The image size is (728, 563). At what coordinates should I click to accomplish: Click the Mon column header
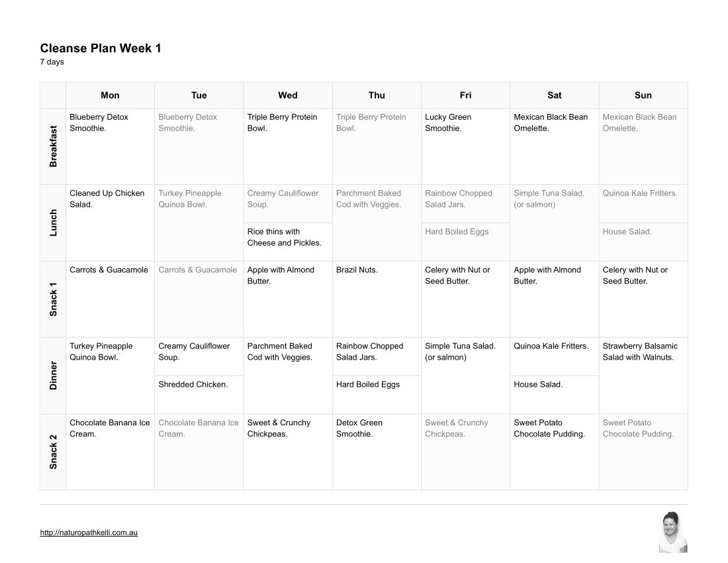110,95
